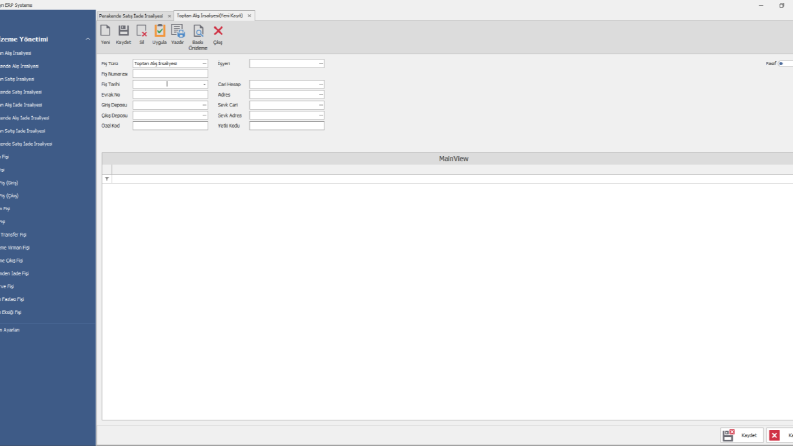Click the Kaydet button at bottom right
This screenshot has height=446, width=793.
(742, 435)
